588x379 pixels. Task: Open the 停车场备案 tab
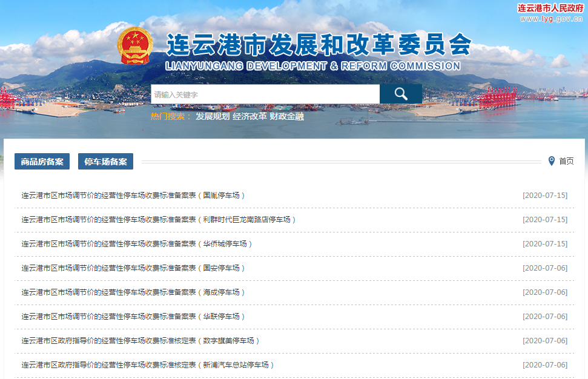[x=105, y=161]
